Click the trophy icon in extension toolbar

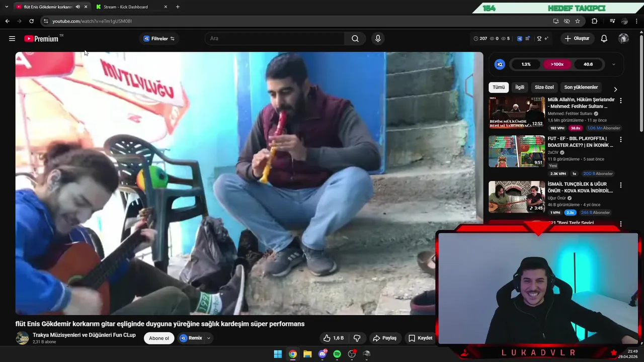(539, 39)
